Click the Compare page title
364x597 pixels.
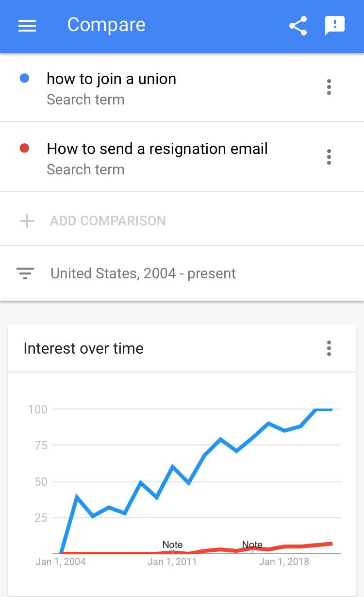(x=106, y=25)
